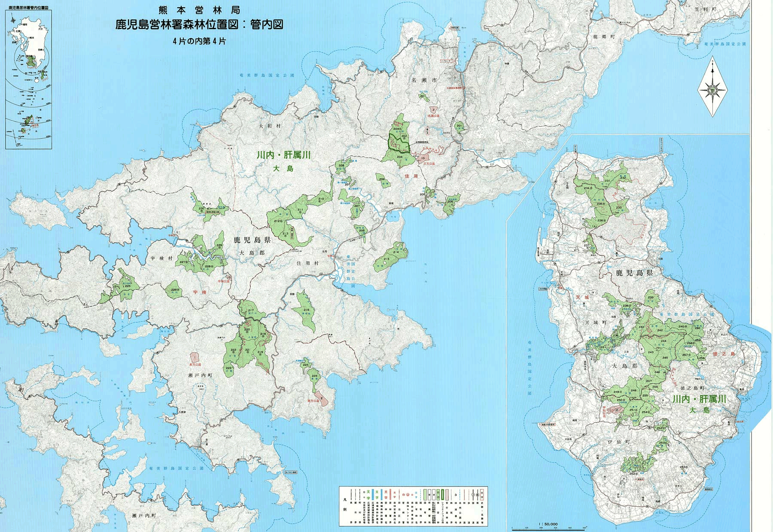Click forest compartment 247

point(648,381)
